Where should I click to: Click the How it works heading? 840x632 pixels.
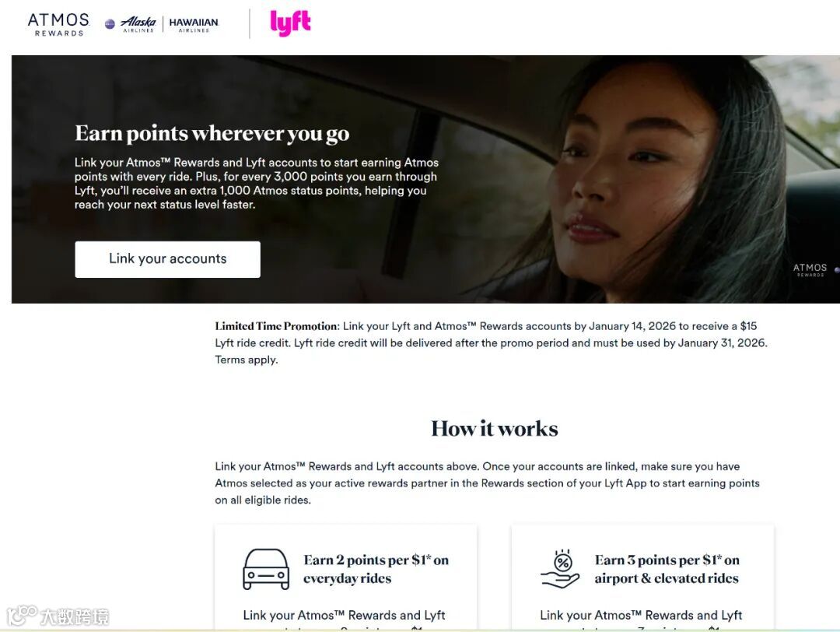pyautogui.click(x=495, y=429)
